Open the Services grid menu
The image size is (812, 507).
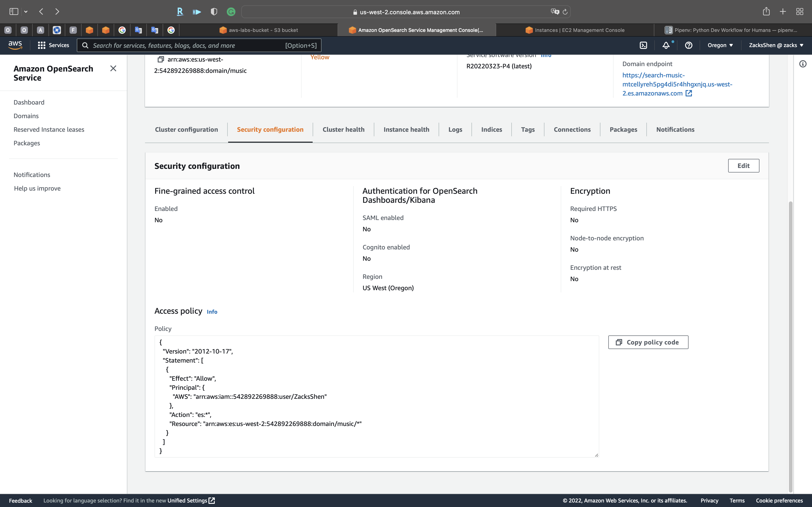coord(53,45)
